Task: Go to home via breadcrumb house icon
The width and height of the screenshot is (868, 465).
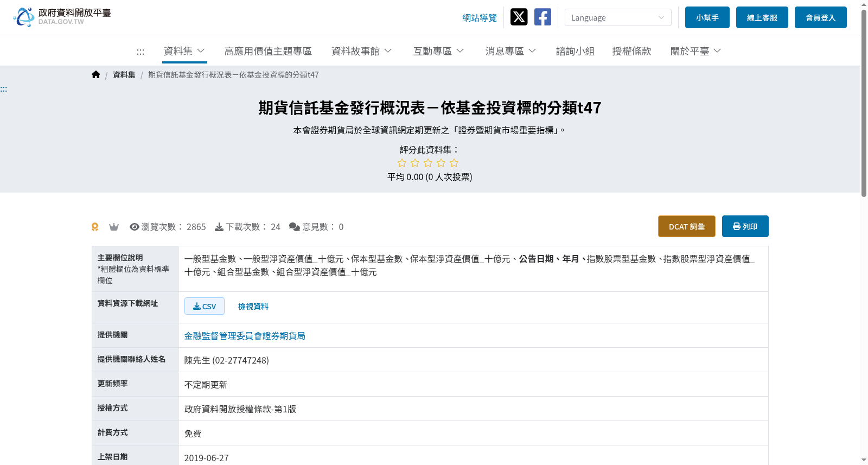Action: click(x=96, y=75)
